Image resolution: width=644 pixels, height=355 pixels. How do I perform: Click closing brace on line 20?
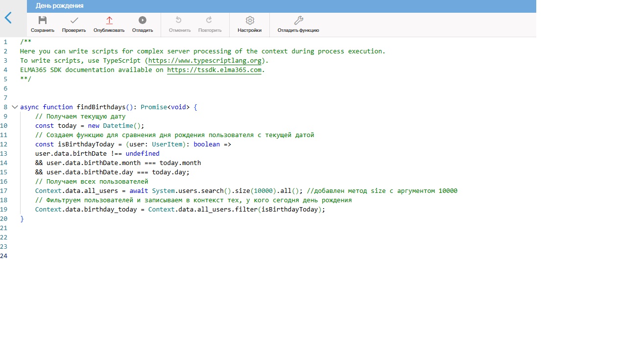(x=22, y=219)
